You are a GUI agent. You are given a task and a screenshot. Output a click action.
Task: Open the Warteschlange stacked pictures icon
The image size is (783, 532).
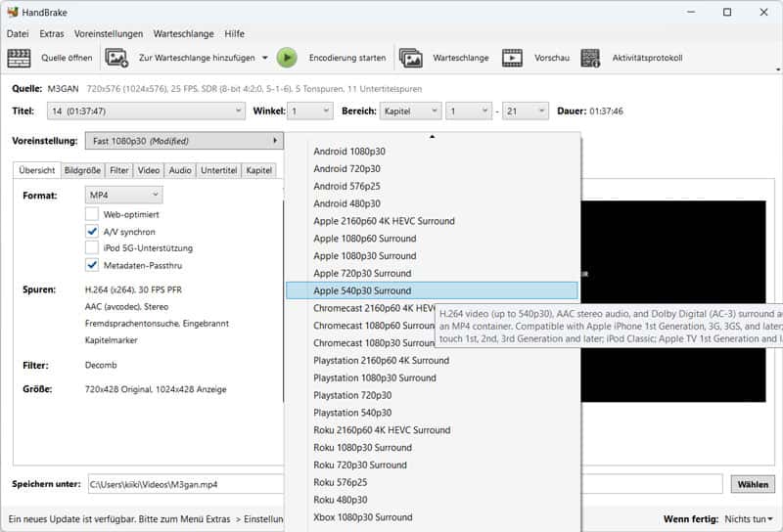coord(411,58)
